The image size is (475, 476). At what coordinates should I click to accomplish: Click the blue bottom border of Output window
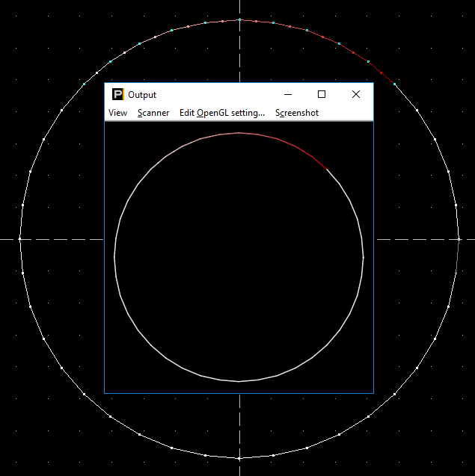click(239, 392)
